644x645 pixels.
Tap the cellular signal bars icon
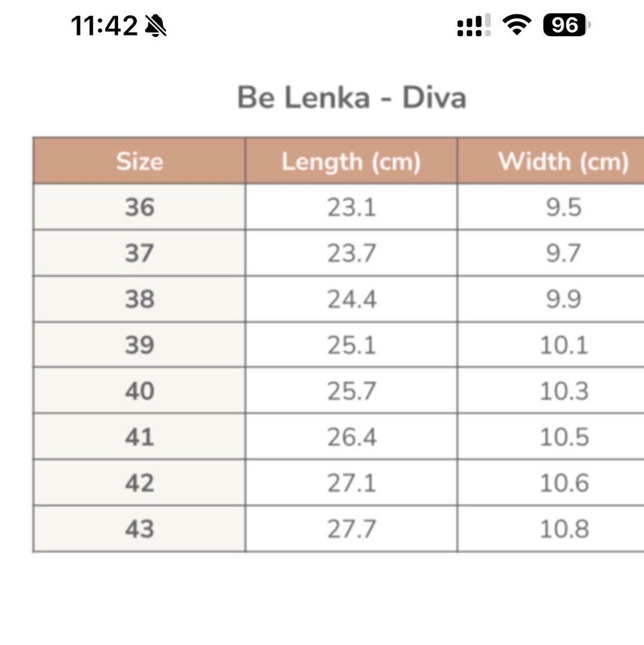coord(473,26)
